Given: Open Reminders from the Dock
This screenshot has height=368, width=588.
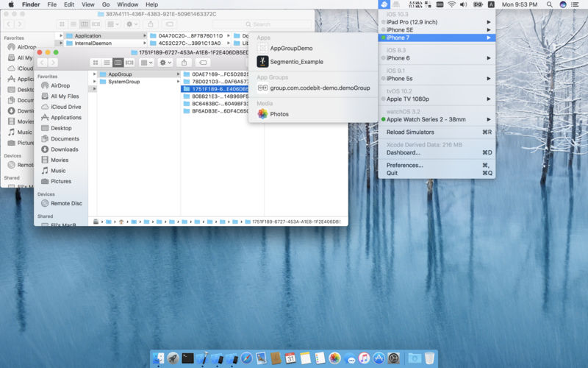Looking at the screenshot, I should pos(320,358).
